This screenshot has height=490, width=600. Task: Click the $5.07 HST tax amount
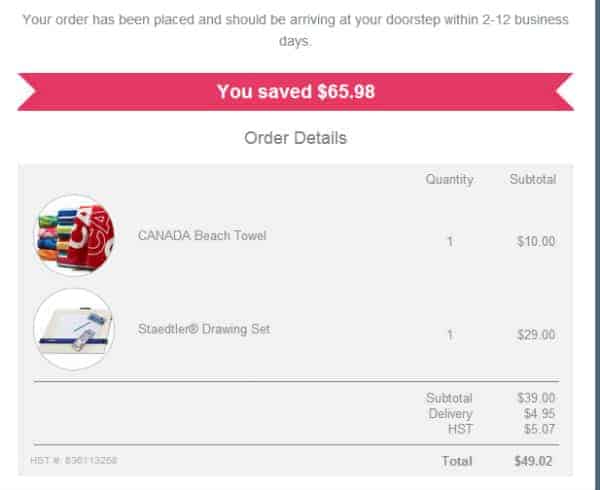540,429
